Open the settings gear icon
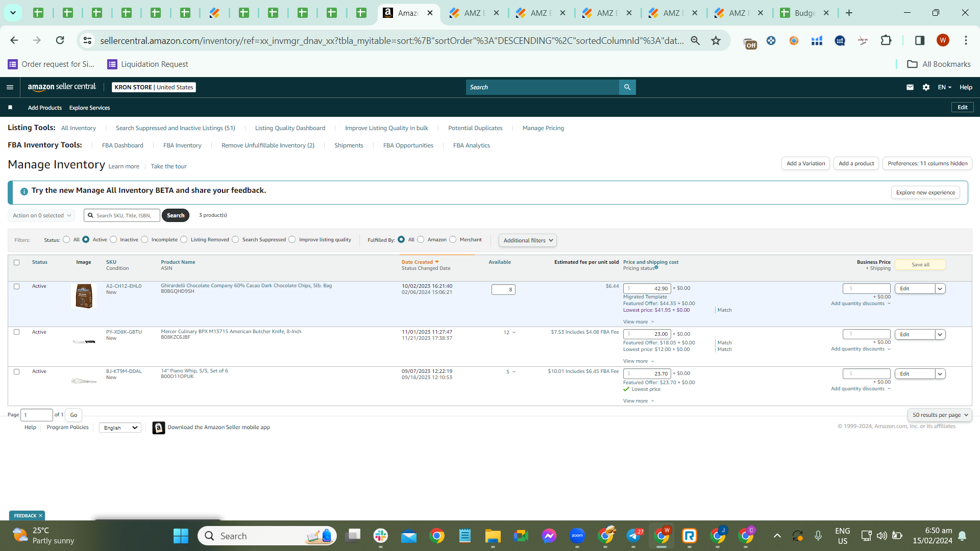This screenshot has width=980, height=551. click(926, 87)
